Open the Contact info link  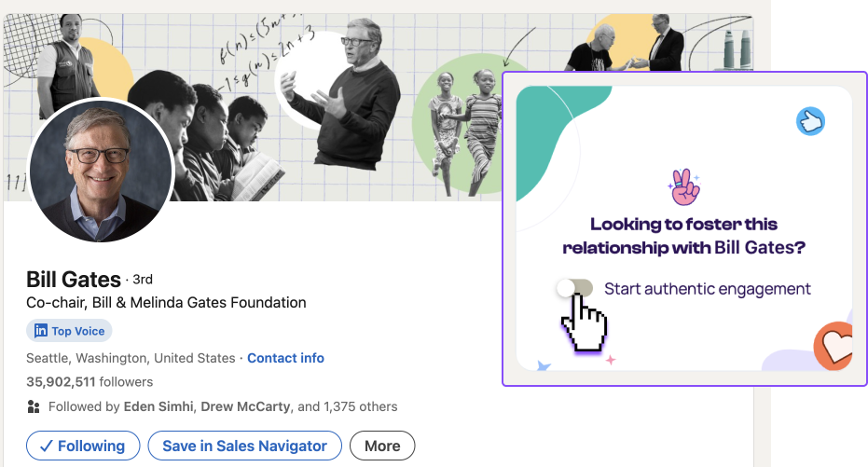point(285,358)
